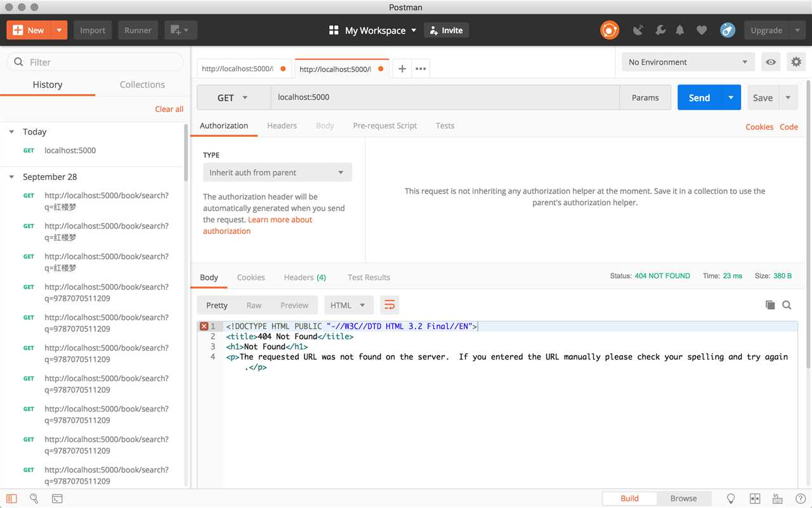The height and width of the screenshot is (508, 812).
Task: Open the wrench settings icon
Action: pos(660,30)
